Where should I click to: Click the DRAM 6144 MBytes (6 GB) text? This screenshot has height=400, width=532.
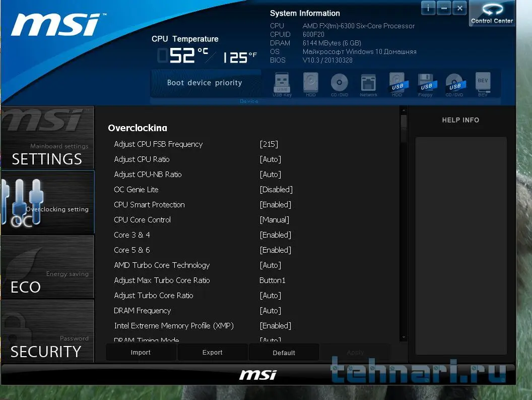tap(332, 43)
